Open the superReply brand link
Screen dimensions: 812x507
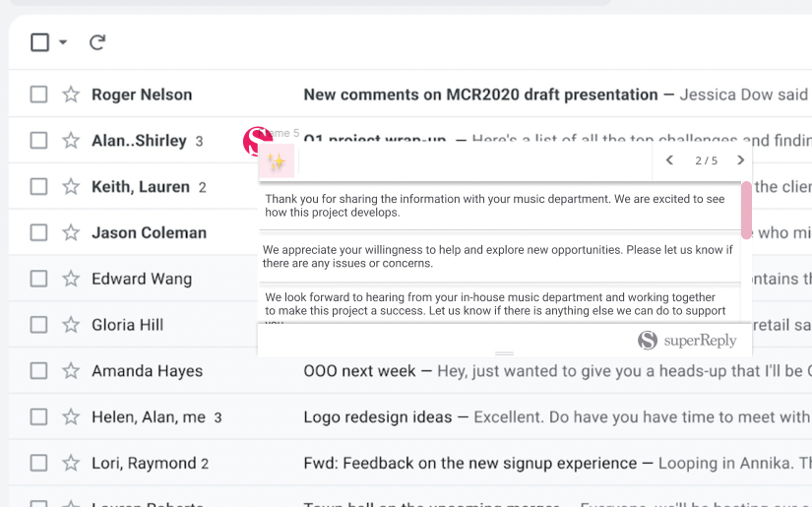pos(687,341)
